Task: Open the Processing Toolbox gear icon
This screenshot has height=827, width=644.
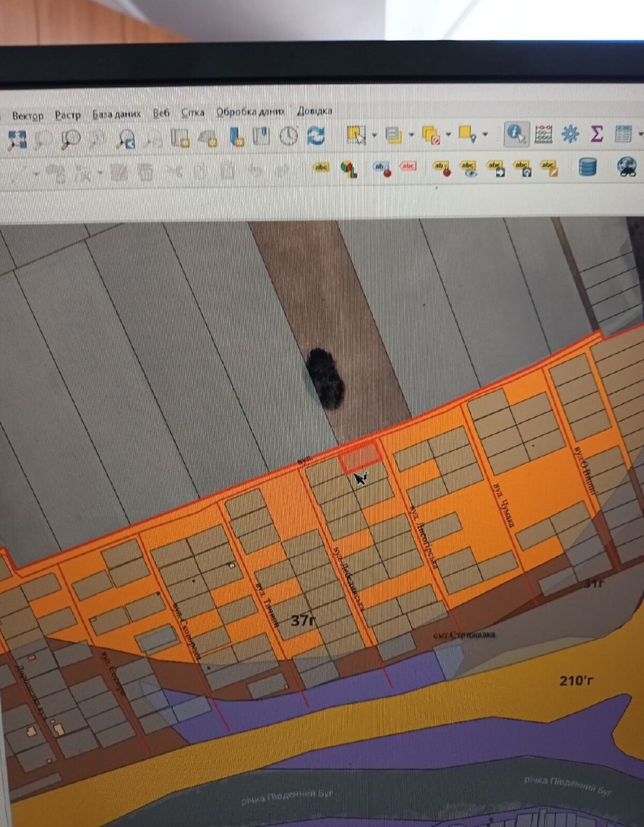Action: [x=570, y=134]
